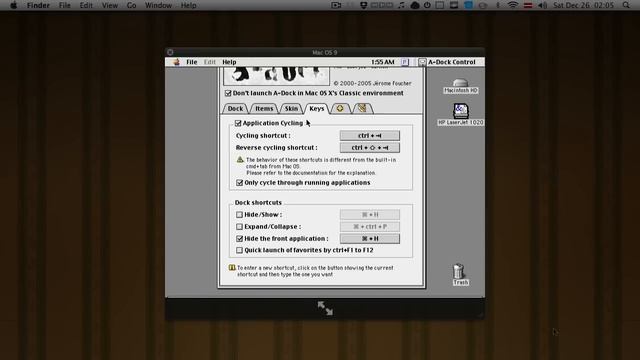Click the 1:55 AM clock in Mac OS 9
Screen dimensions: 640x360
382,62
